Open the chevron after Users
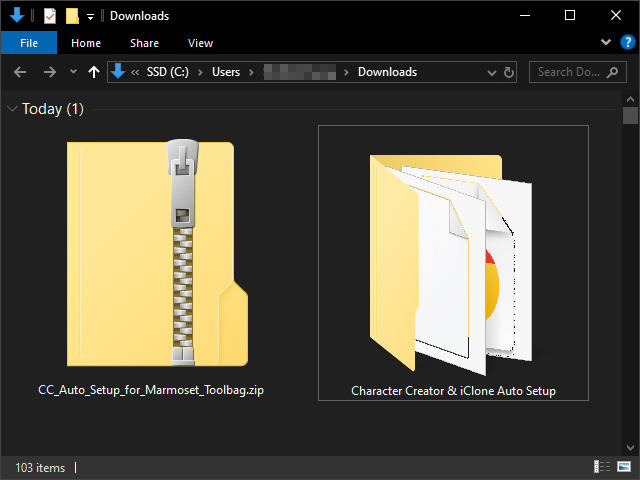Viewport: 640px width, 480px height. tap(251, 73)
